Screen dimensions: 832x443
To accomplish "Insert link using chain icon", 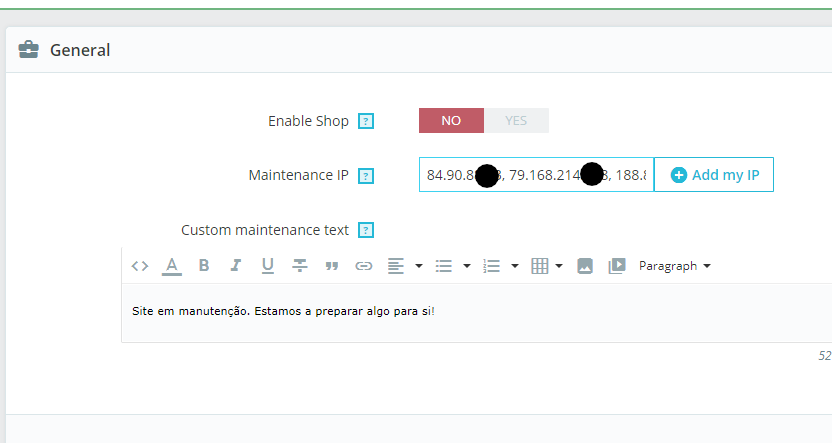I will pos(363,266).
